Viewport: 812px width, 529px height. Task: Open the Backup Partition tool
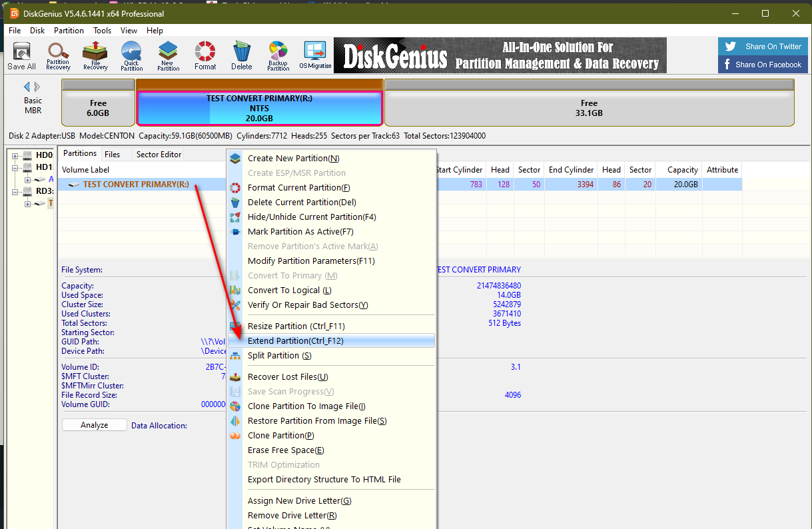tap(278, 55)
